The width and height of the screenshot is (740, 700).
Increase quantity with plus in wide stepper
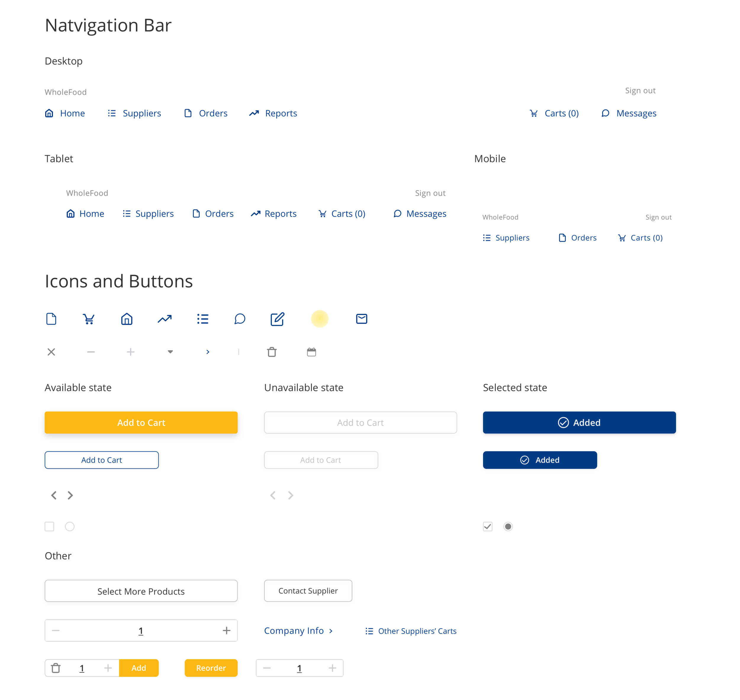tap(226, 631)
